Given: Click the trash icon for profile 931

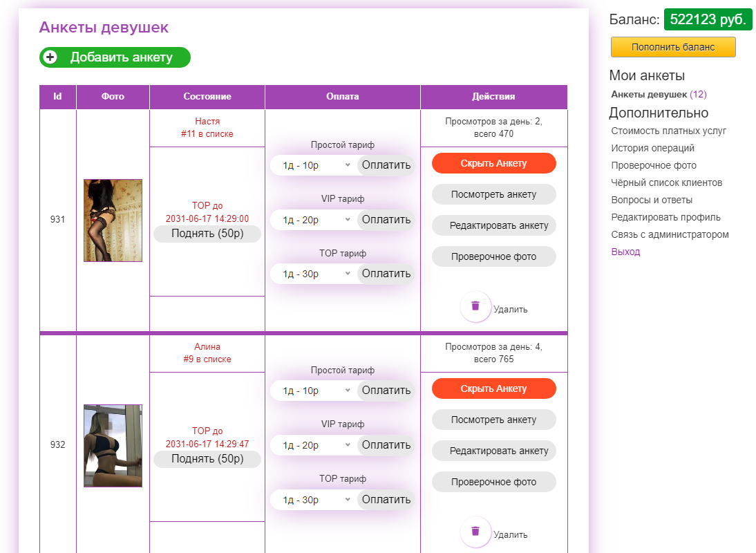Looking at the screenshot, I should pos(475,306).
